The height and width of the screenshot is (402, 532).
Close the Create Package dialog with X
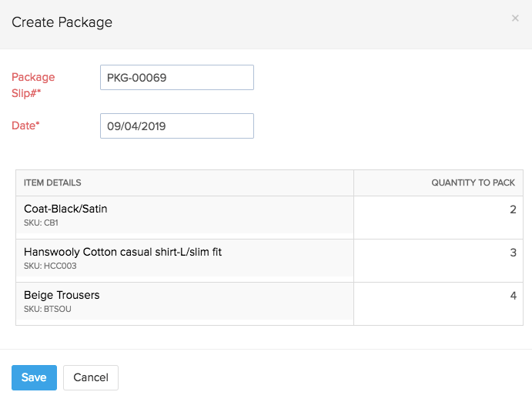pos(515,18)
